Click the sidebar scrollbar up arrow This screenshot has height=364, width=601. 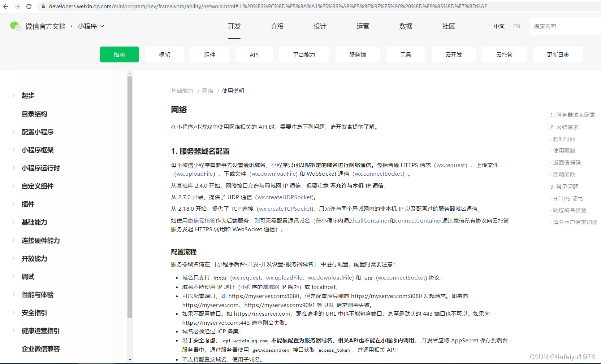(x=130, y=74)
